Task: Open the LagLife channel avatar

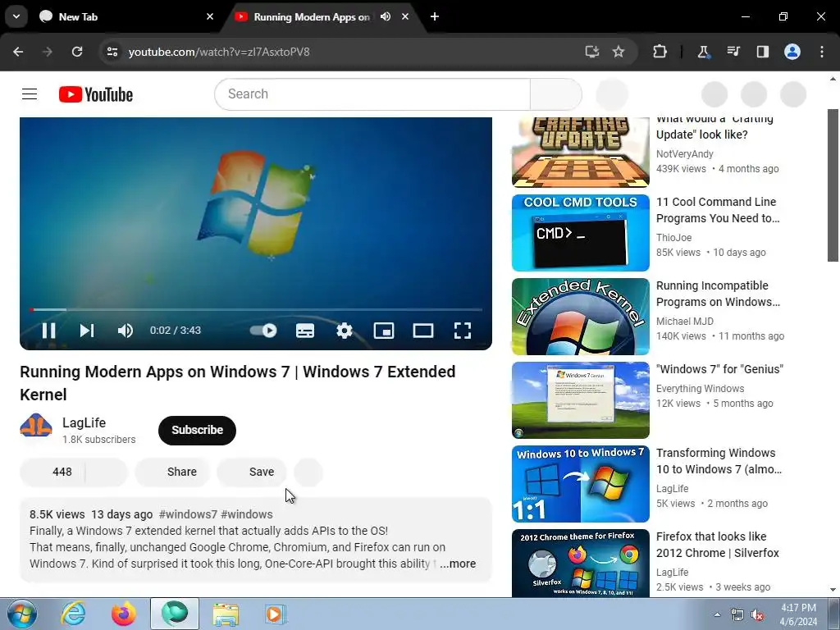Action: pyautogui.click(x=36, y=427)
